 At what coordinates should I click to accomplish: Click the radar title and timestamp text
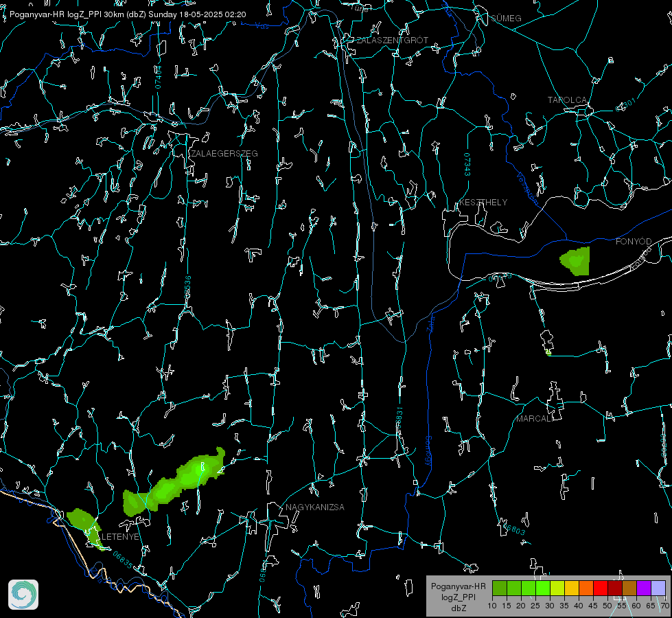click(128, 14)
